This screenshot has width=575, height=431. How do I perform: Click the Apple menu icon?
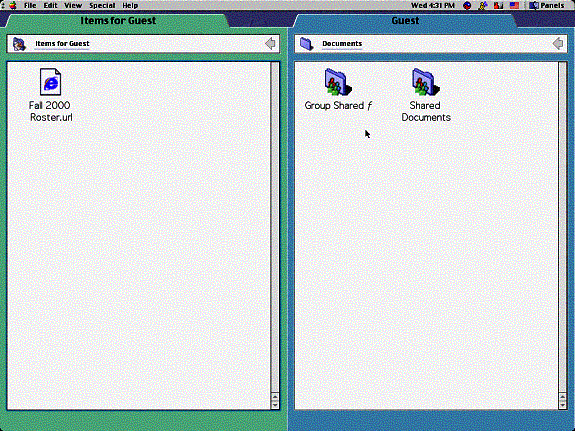13,5
